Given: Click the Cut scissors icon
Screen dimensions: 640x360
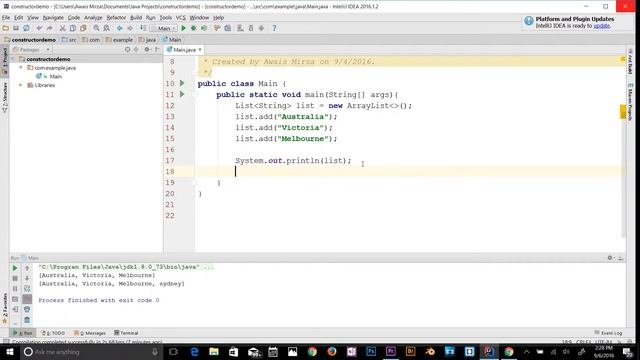Looking at the screenshot, I should tap(62, 28).
